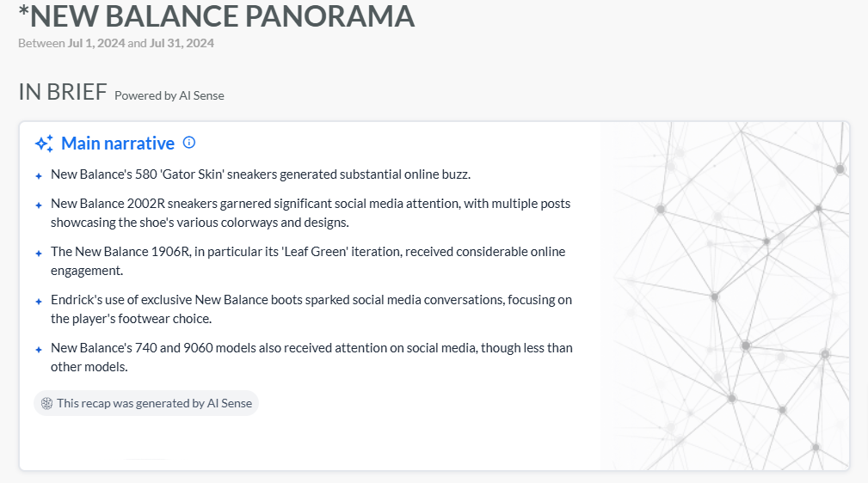Click plus marker before Gator Skin bullet
This screenshot has width=868, height=483.
(39, 176)
